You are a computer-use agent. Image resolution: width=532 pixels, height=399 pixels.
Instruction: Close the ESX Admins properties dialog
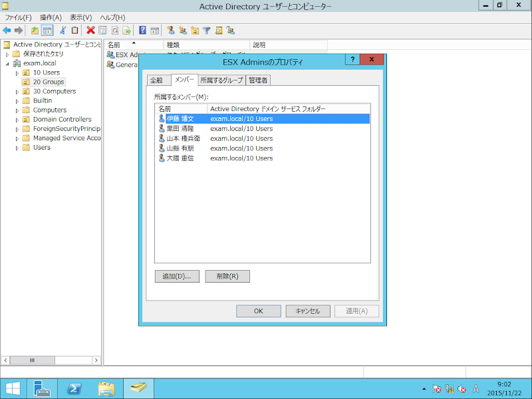pyautogui.click(x=372, y=59)
